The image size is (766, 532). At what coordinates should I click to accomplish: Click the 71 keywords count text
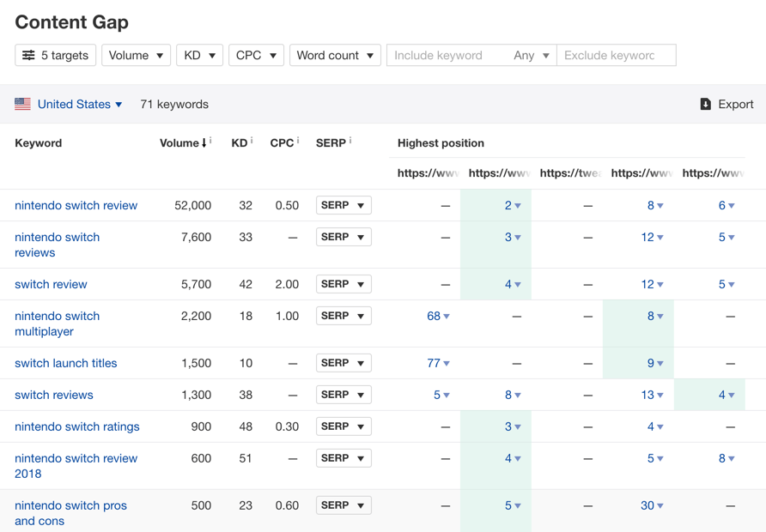(x=174, y=104)
